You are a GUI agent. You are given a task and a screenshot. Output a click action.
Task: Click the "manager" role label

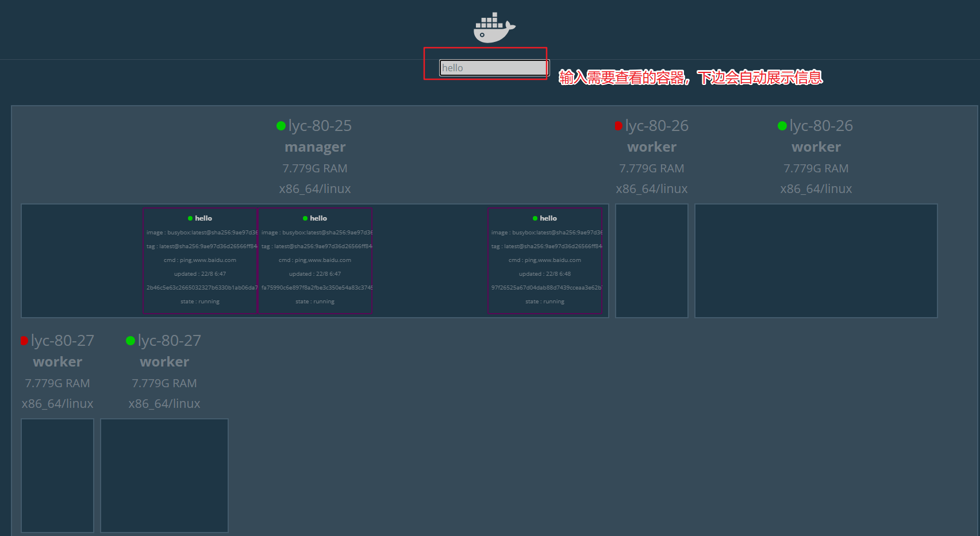(315, 147)
